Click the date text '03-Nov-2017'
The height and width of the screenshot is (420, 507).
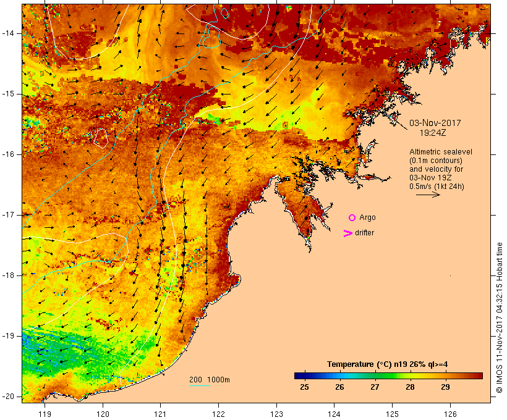click(435, 123)
